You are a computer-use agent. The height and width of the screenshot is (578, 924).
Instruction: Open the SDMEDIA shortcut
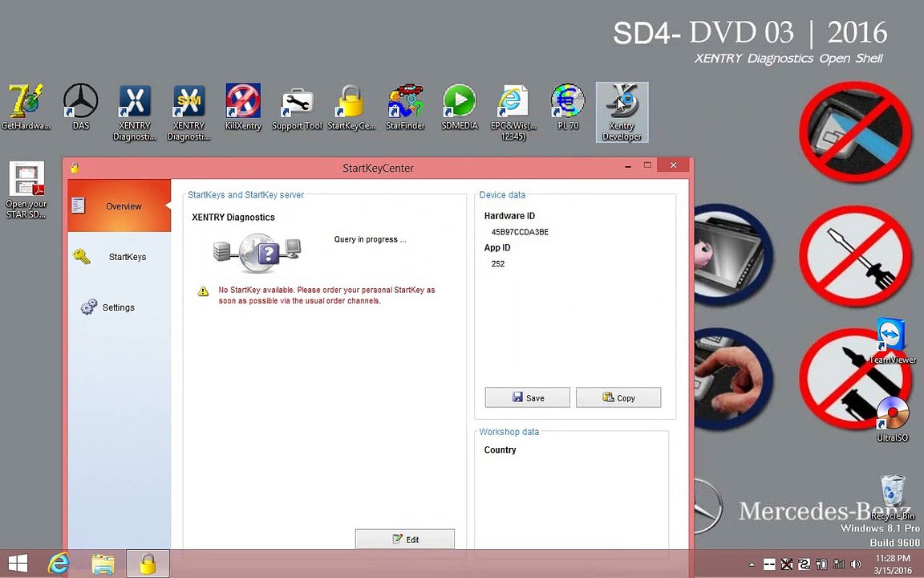coord(460,107)
